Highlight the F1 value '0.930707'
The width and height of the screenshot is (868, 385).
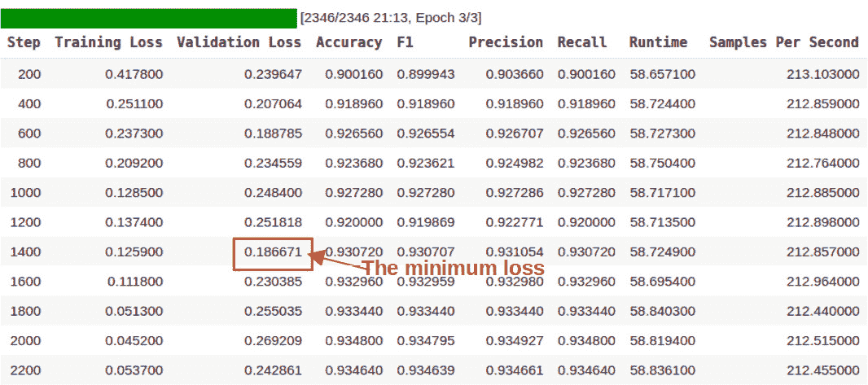[x=426, y=252]
